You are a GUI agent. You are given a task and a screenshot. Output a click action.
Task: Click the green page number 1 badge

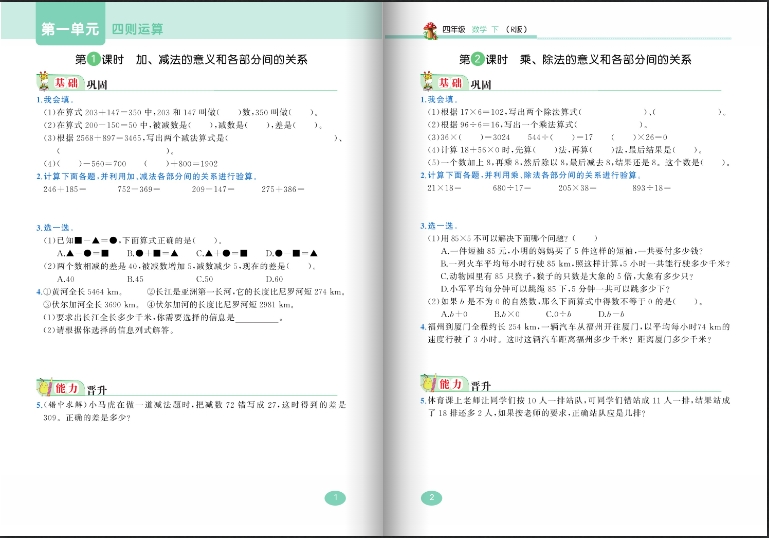pos(336,498)
